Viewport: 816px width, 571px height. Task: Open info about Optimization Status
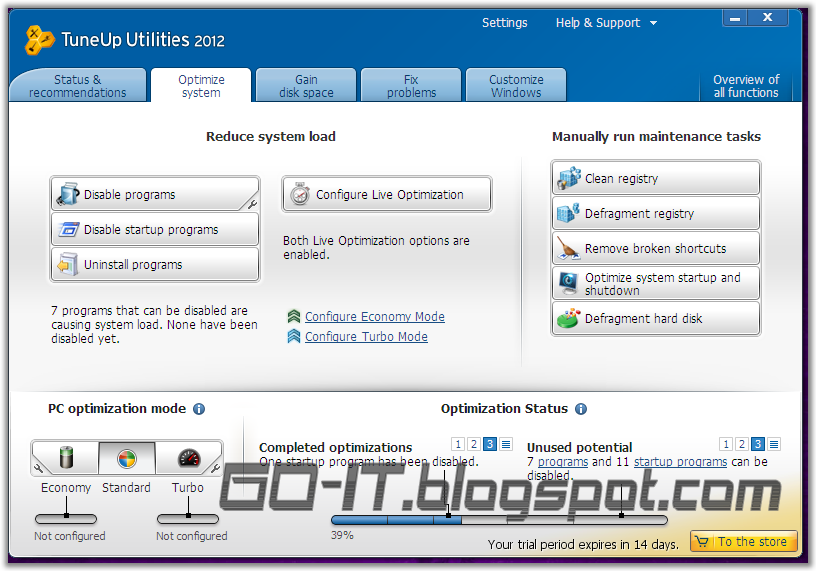pos(581,409)
